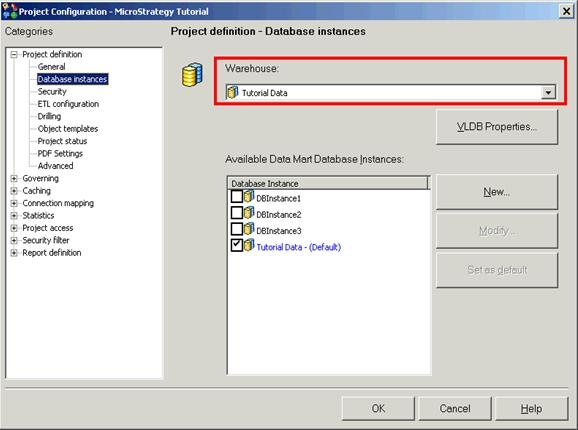Click the Database Instance column header
The width and height of the screenshot is (578, 430).
328,183
